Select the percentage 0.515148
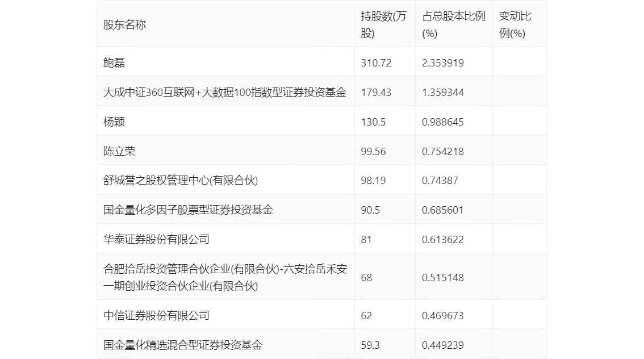644x359 pixels. pyautogui.click(x=443, y=278)
